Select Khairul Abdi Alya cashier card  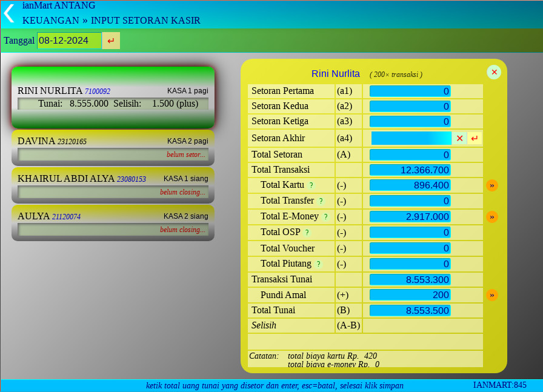tap(113, 185)
